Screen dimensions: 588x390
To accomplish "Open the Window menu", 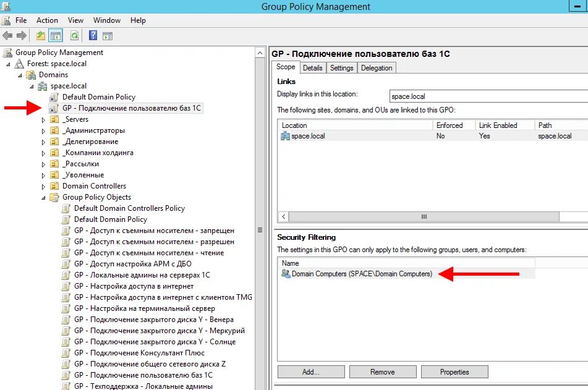I will point(107,20).
